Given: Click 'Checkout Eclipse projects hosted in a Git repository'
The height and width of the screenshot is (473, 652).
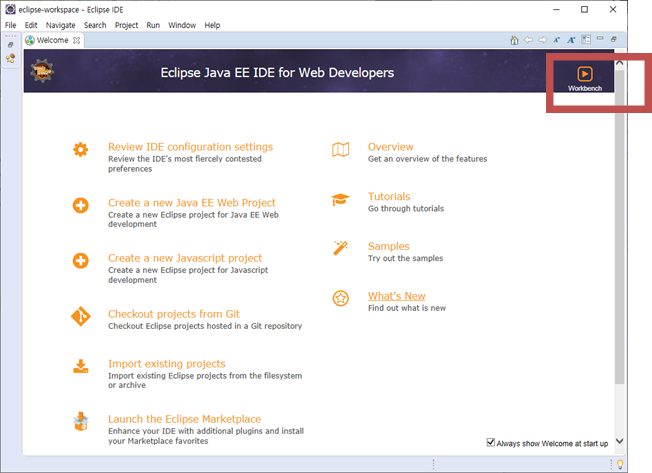Looking at the screenshot, I should (x=205, y=326).
